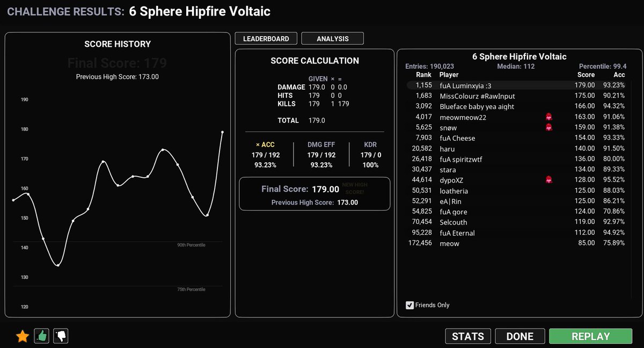Screen dimensions: 644x348
Task: Click the 75th Percentile graph label
Action: tap(191, 289)
